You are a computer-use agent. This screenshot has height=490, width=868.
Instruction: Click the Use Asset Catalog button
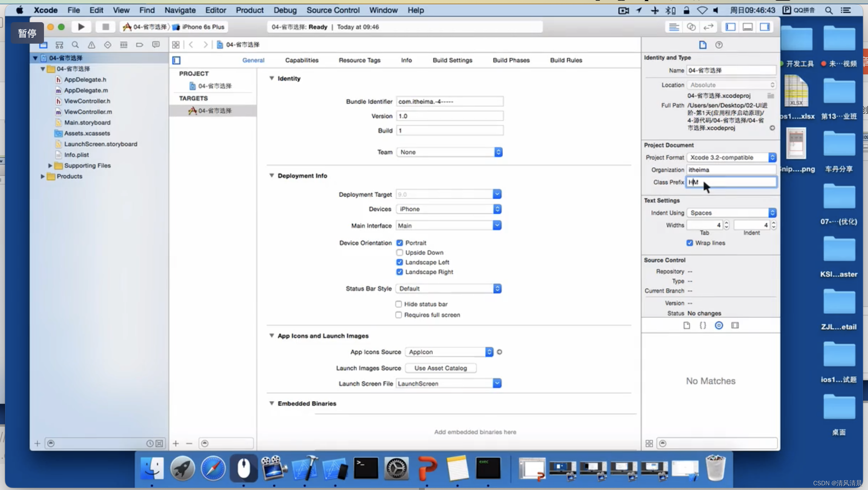pos(440,368)
